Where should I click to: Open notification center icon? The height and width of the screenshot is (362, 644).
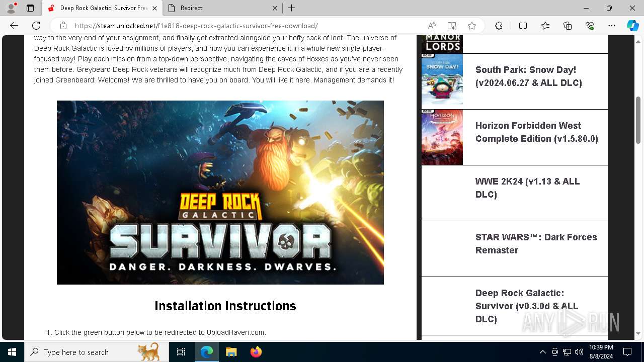(x=627, y=352)
